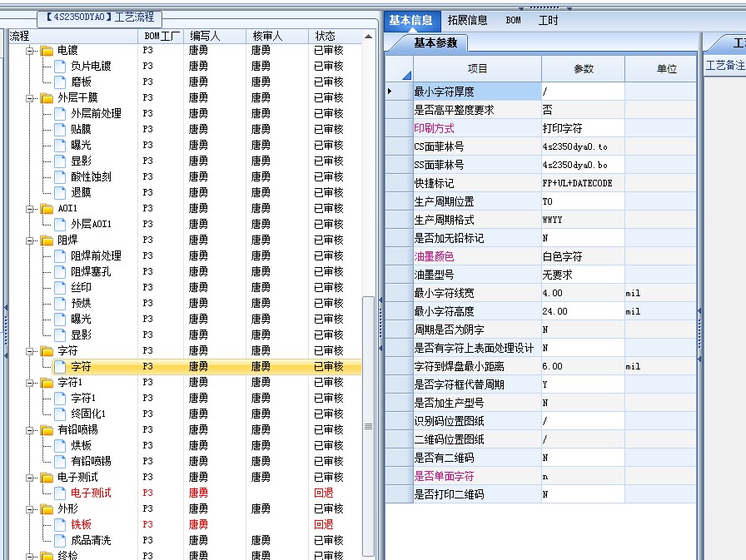Image resolution: width=746 pixels, height=560 pixels.
Task: Collapse the 有铅喷锡 folder node
Action: 29,429
